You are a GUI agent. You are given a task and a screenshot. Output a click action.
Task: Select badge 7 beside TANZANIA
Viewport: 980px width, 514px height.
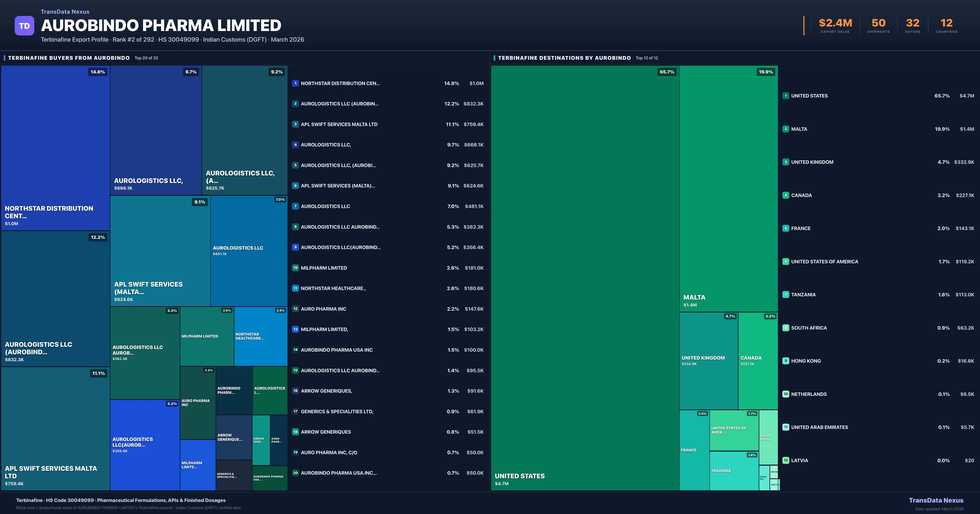click(786, 294)
